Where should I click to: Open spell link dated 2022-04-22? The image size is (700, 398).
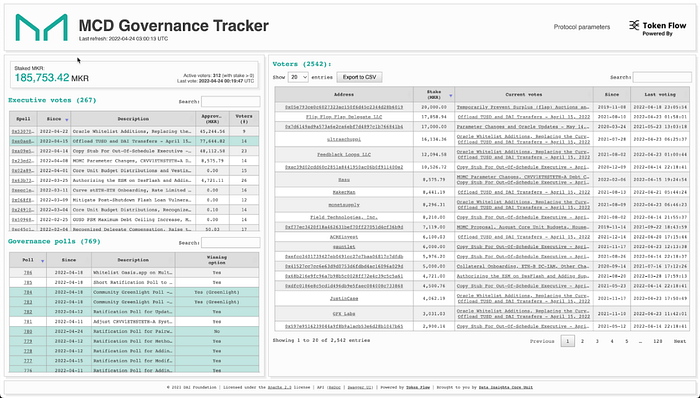click(x=23, y=132)
